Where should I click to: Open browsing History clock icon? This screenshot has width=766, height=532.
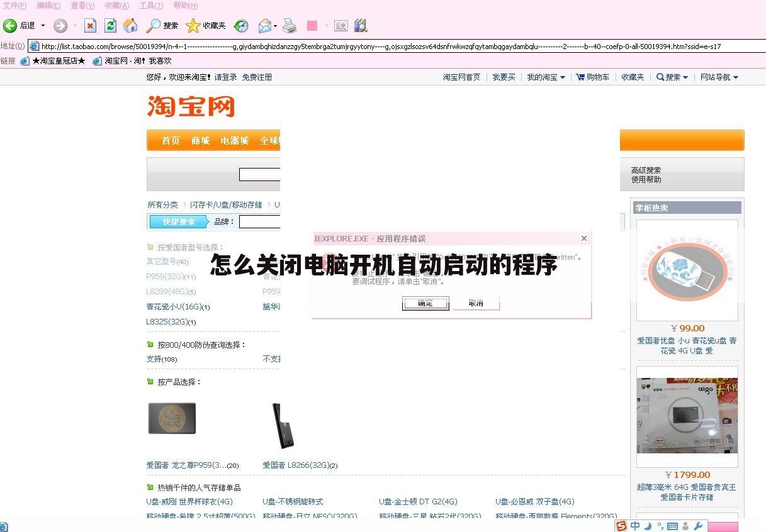coord(241,26)
